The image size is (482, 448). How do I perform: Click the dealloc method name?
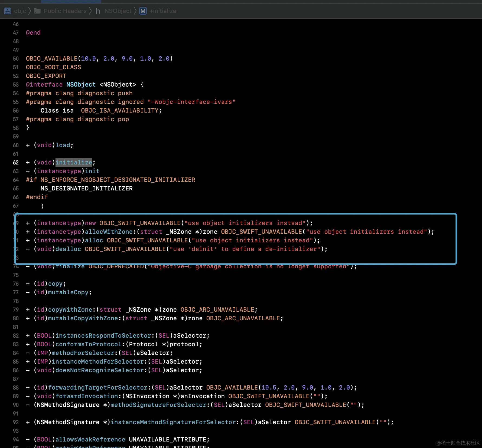pyautogui.click(x=68, y=249)
